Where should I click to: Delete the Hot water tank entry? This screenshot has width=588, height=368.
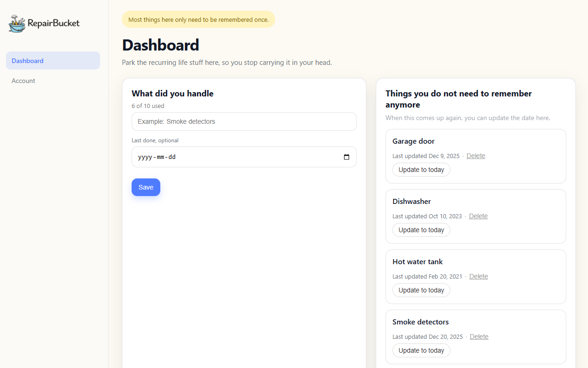pos(478,276)
